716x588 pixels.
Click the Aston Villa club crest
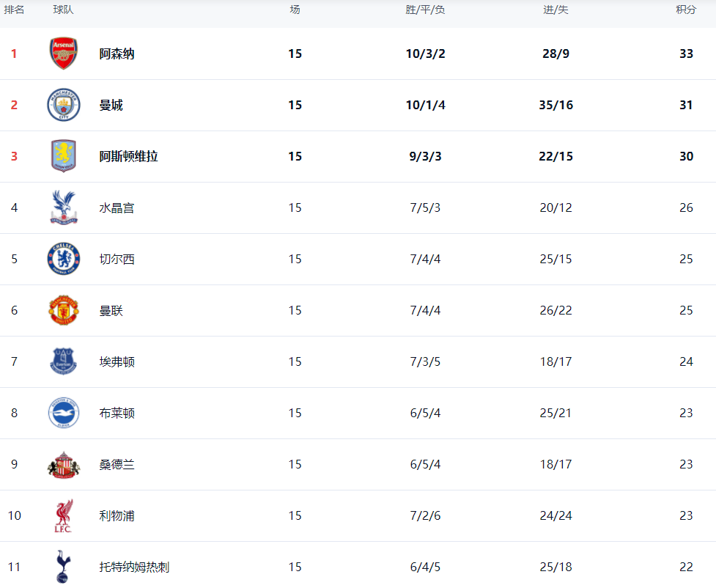tap(64, 156)
